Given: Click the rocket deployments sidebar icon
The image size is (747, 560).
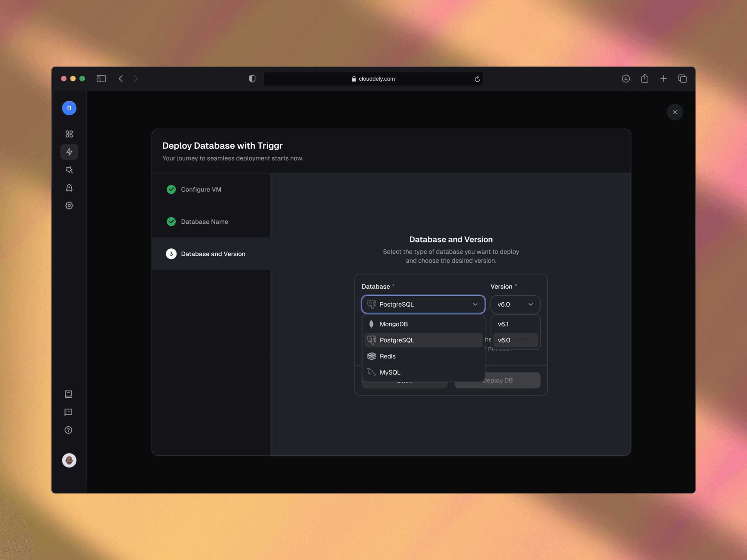Looking at the screenshot, I should (69, 188).
